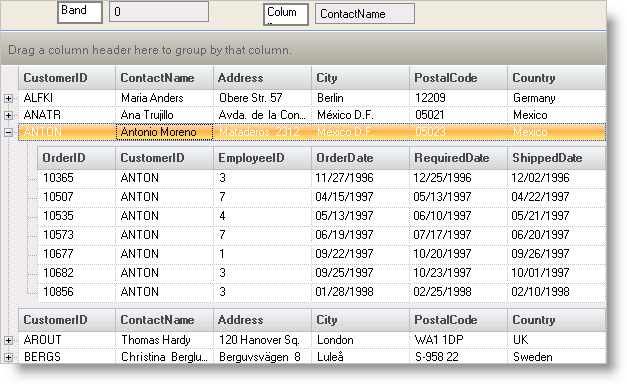
Task: Click required date 05/13/1997
Action: 458,197
